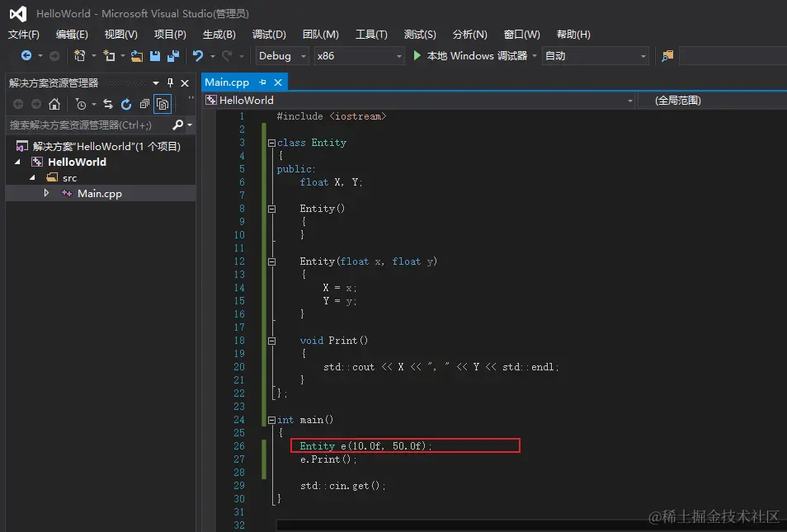Collapse the src folder node
The image size is (787, 532).
[33, 177]
